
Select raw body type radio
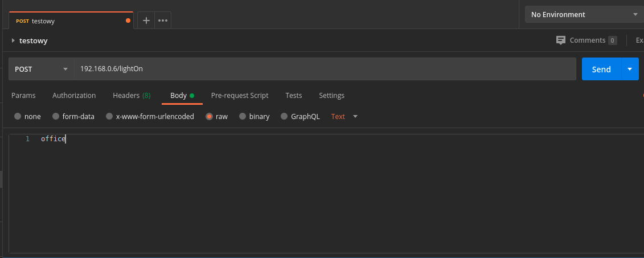tap(210, 116)
